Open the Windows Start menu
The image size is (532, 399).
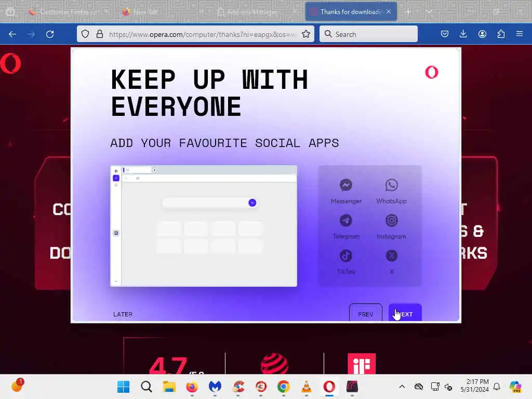[123, 387]
